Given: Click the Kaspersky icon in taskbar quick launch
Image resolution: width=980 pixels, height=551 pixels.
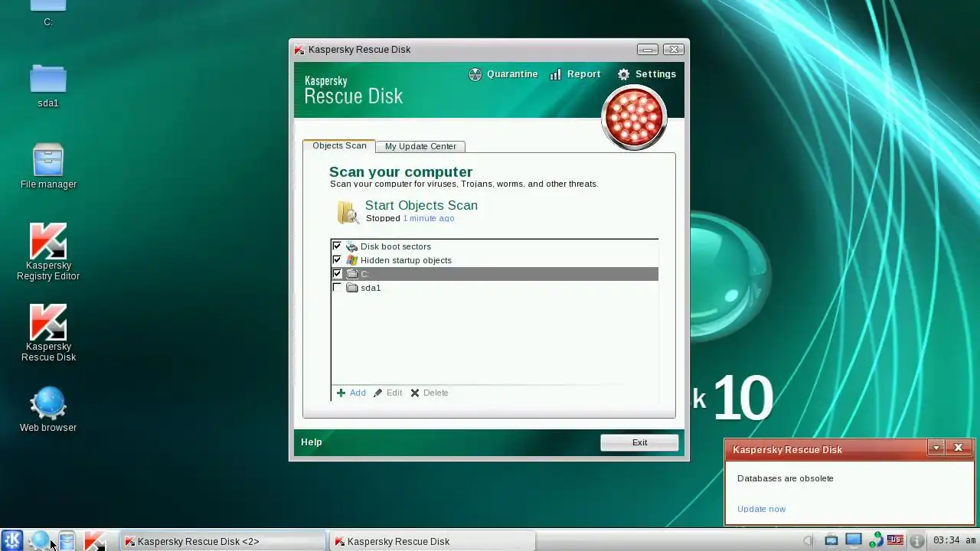Looking at the screenshot, I should pyautogui.click(x=94, y=540).
